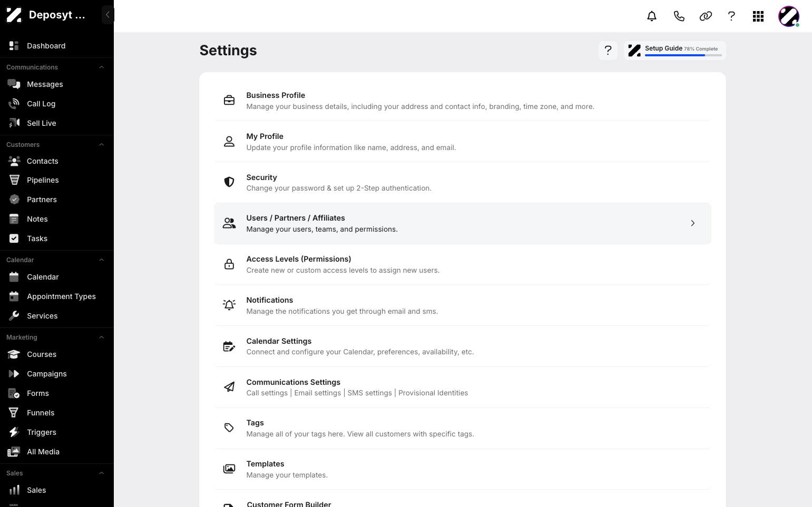Click the phone dialer icon in header
This screenshot has height=507, width=812.
(679, 16)
